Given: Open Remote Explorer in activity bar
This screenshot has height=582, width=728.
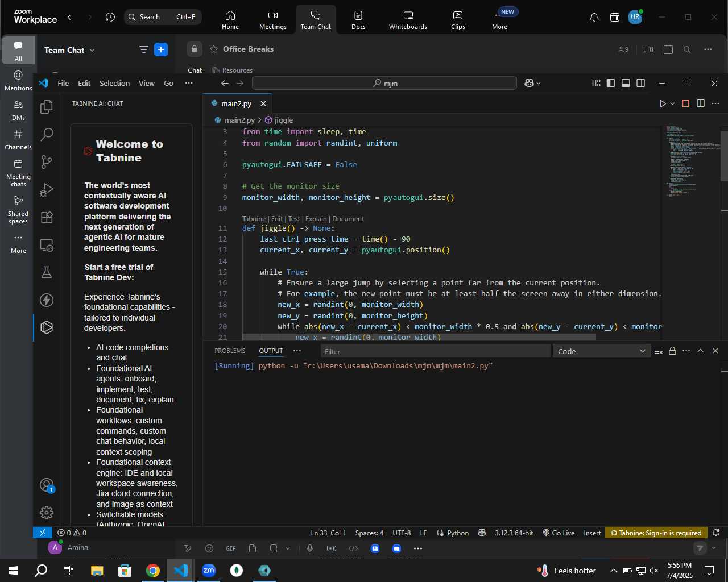Looking at the screenshot, I should (47, 246).
